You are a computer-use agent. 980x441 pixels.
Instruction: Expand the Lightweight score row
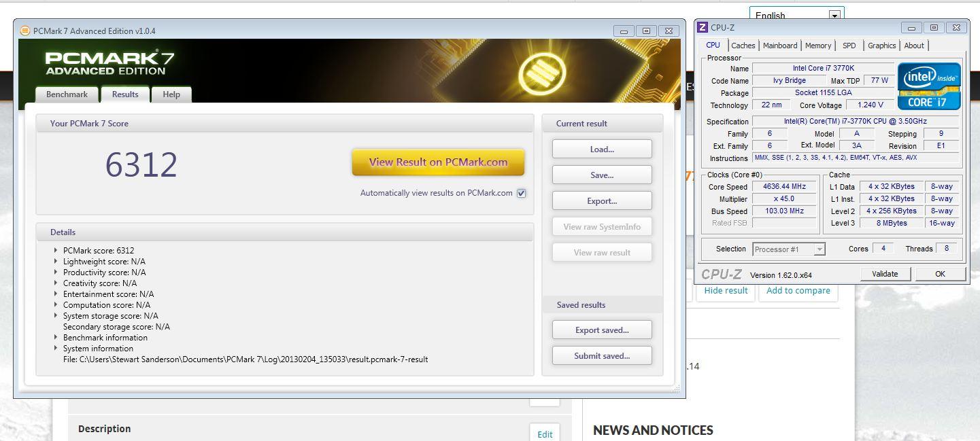56,261
